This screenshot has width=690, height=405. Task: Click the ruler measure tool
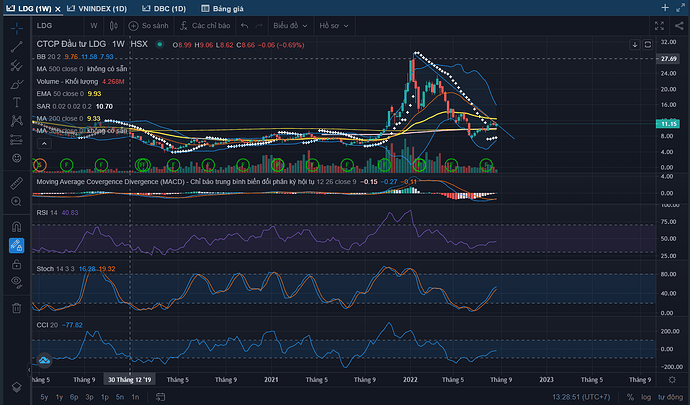(x=17, y=183)
